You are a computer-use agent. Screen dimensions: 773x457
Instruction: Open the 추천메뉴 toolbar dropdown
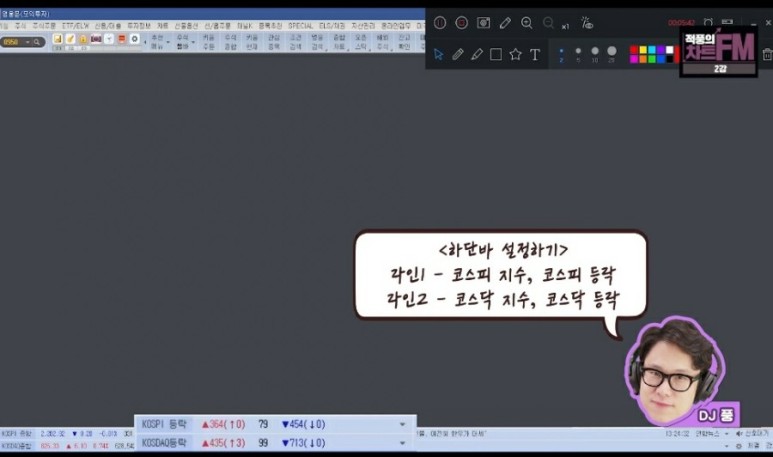click(x=159, y=42)
